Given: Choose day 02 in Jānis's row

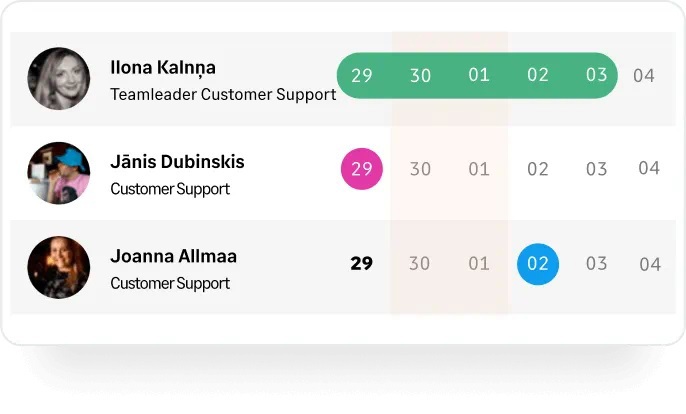Looking at the screenshot, I should click(538, 169).
